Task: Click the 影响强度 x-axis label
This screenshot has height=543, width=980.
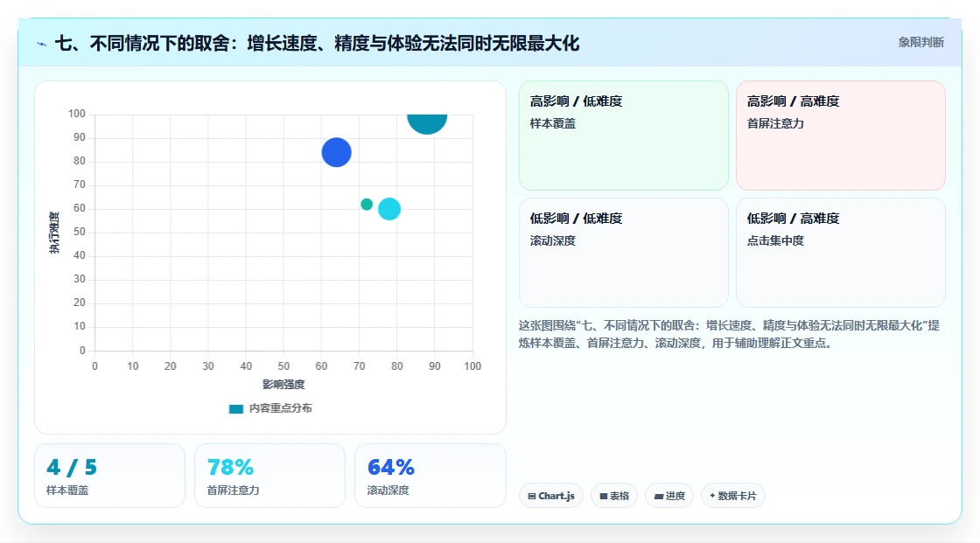Action: click(283, 384)
